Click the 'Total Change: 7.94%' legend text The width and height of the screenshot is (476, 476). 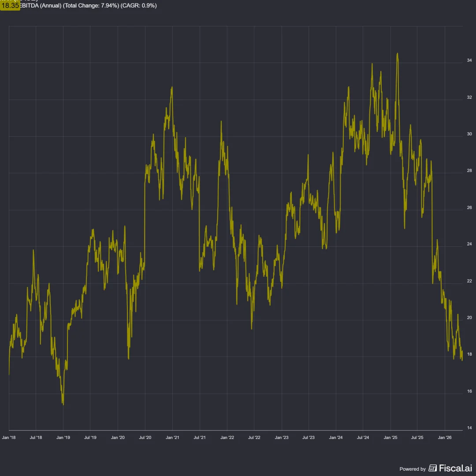pos(91,5)
